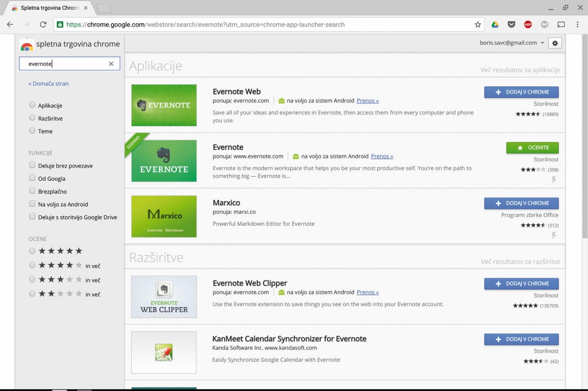Click the KanMeet star rating

536,362
